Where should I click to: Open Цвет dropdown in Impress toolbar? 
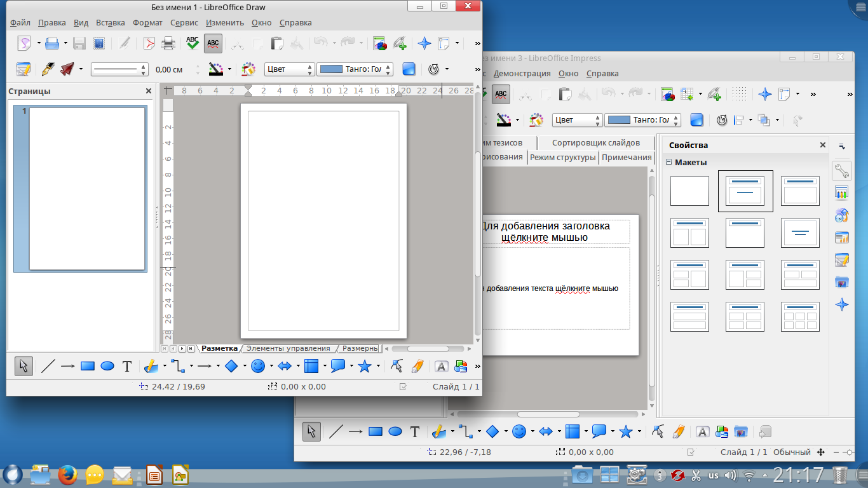[x=577, y=120]
